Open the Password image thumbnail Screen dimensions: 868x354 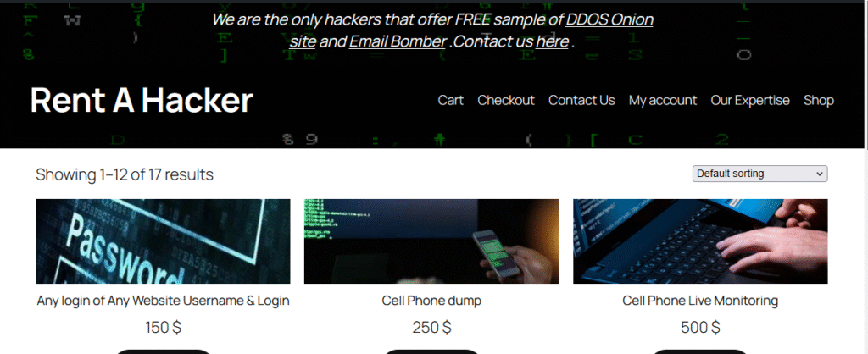163,241
